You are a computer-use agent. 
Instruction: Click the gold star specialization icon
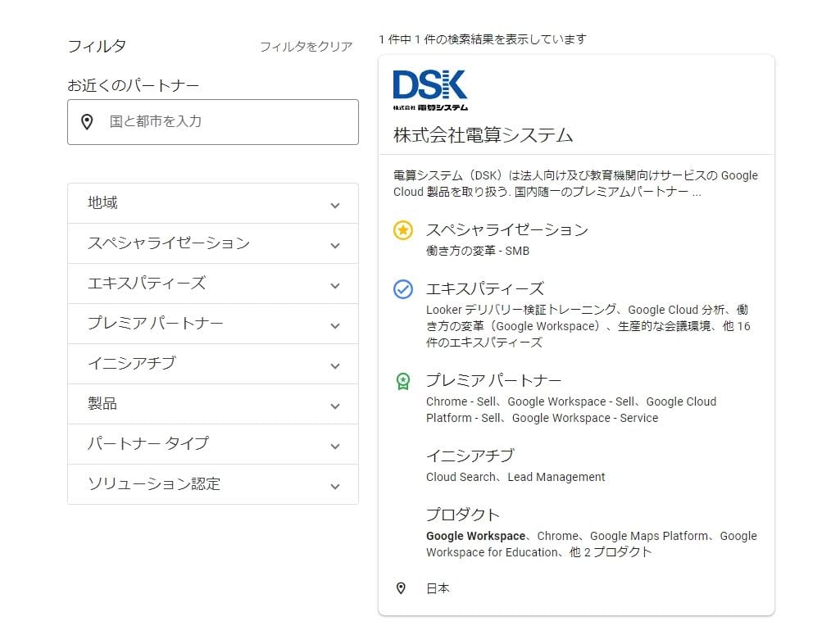[403, 230]
